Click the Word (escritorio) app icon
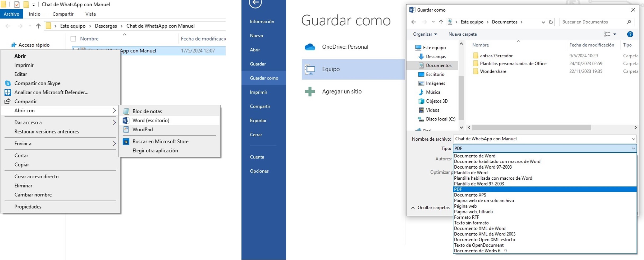The height and width of the screenshot is (260, 644). [x=126, y=120]
